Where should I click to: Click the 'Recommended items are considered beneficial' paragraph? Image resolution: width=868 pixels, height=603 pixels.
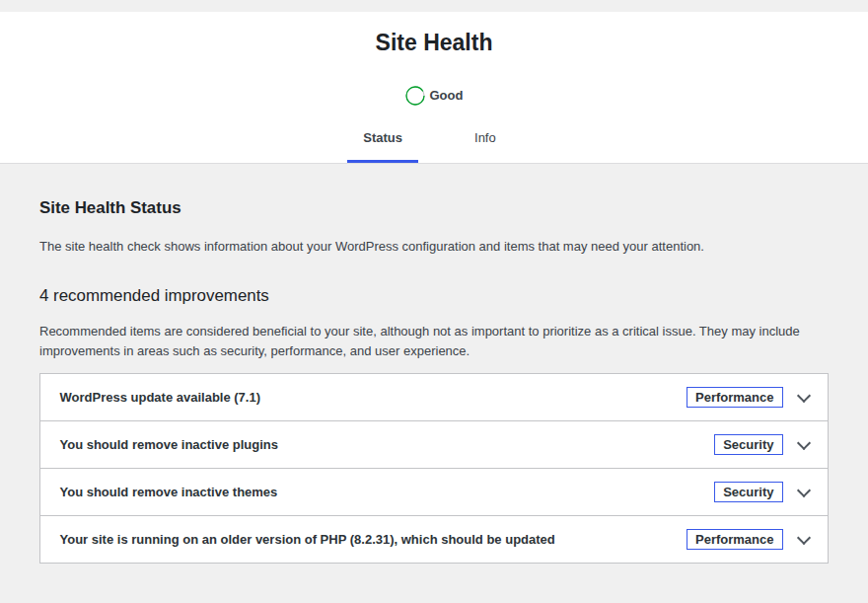coord(419,341)
